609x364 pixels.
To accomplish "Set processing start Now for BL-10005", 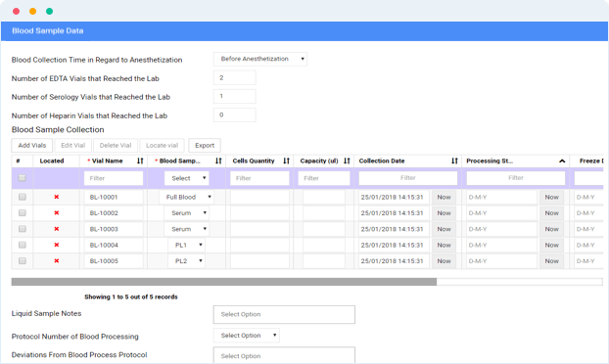I will pyautogui.click(x=551, y=261).
